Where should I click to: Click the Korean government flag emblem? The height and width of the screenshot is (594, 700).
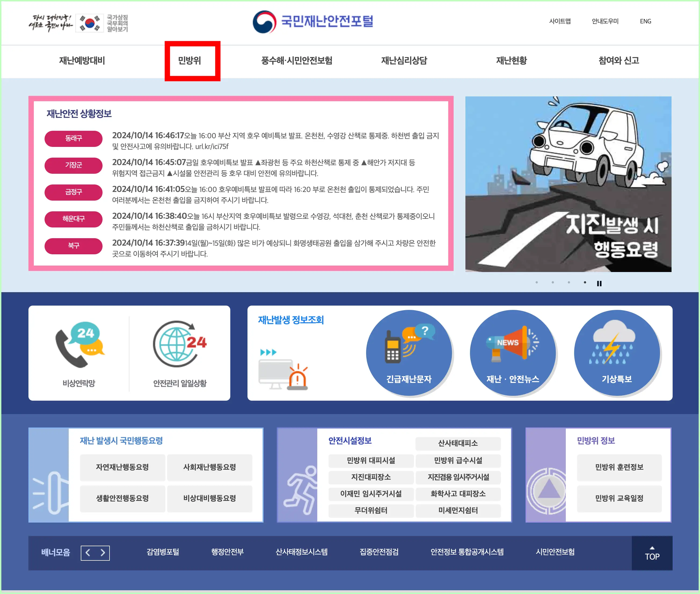(x=89, y=23)
